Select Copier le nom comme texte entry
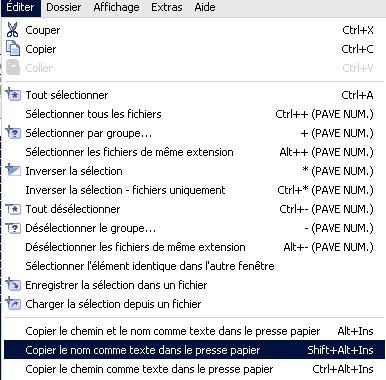This screenshot has width=386, height=380. click(x=194, y=350)
